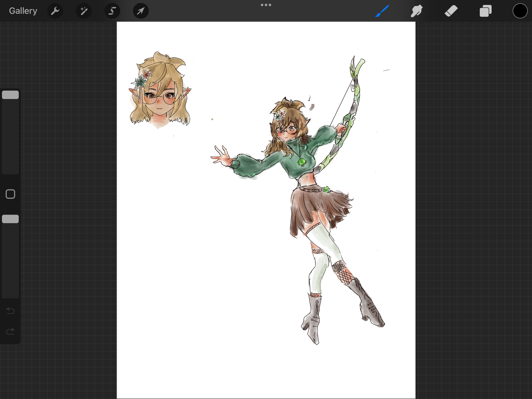Select the Transform arrow tool
This screenshot has width=532, height=399.
pyautogui.click(x=141, y=11)
